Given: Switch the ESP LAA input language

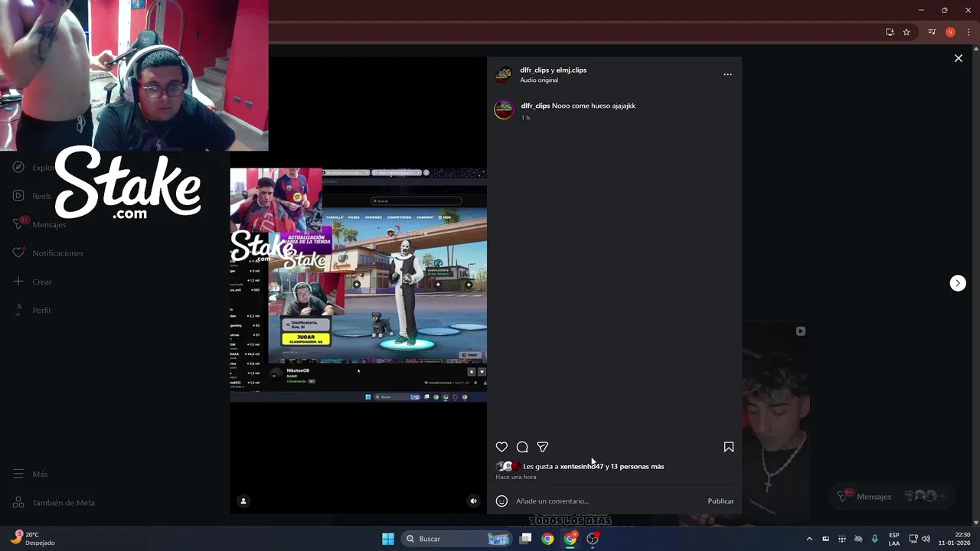Looking at the screenshot, I should (894, 539).
